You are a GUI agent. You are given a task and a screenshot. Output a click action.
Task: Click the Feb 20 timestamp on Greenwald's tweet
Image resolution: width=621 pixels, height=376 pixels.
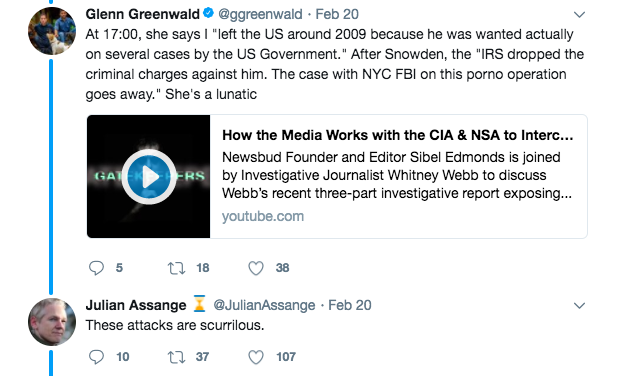(337, 14)
